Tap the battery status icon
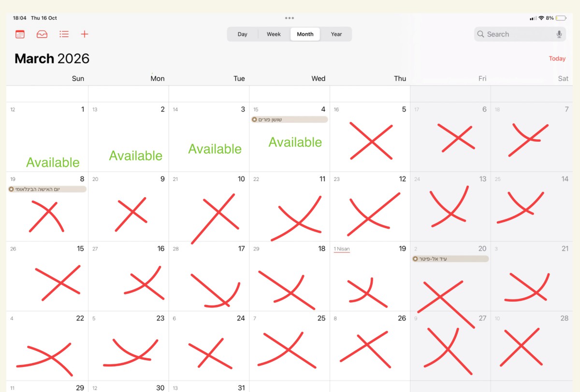Screen dimensions: 580x392 click(561, 18)
